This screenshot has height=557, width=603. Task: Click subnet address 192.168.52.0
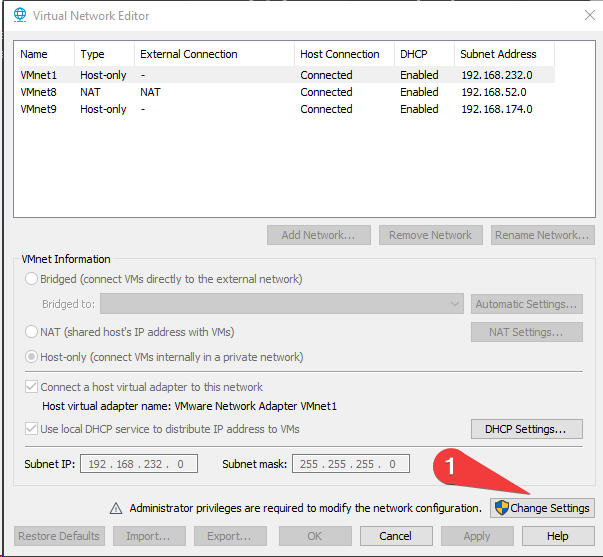494,92
